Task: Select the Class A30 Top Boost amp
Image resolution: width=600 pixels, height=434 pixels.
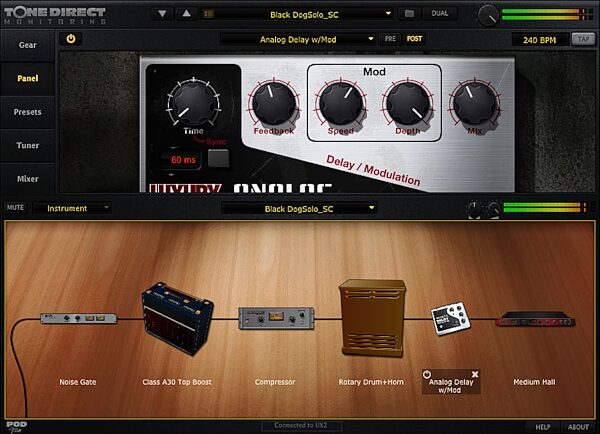Action: pyautogui.click(x=178, y=318)
